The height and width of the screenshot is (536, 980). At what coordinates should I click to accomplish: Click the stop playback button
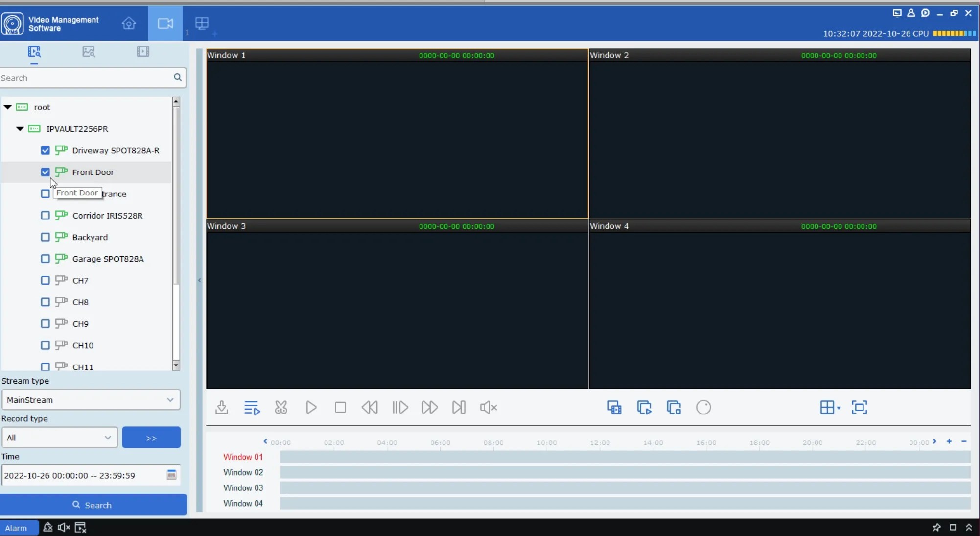pyautogui.click(x=340, y=407)
